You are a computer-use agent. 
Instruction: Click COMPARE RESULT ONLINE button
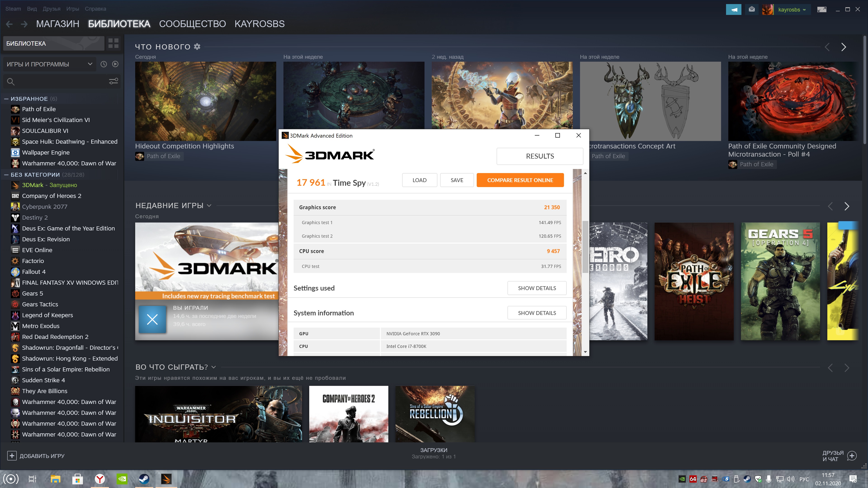pyautogui.click(x=520, y=180)
